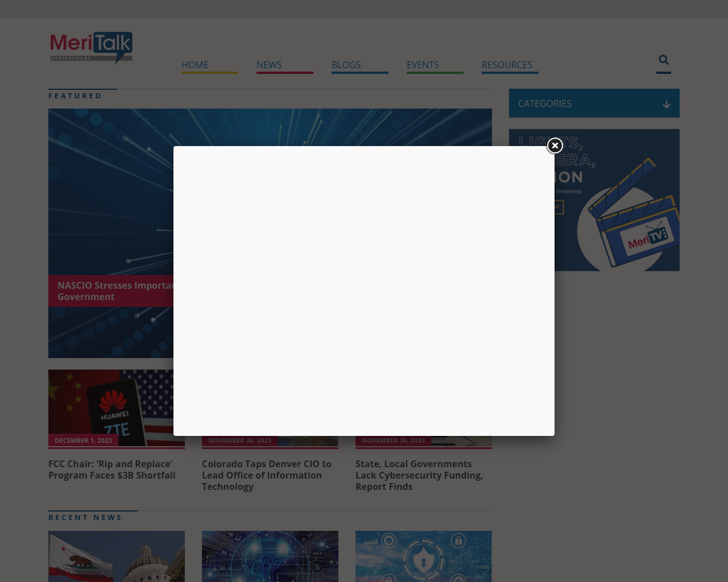Open the Events menu item

(423, 65)
